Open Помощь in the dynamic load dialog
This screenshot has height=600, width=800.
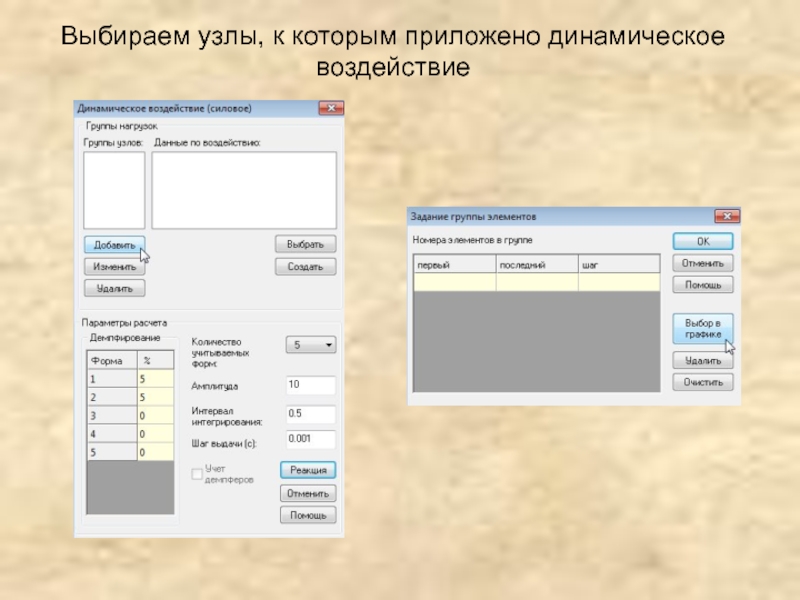308,515
